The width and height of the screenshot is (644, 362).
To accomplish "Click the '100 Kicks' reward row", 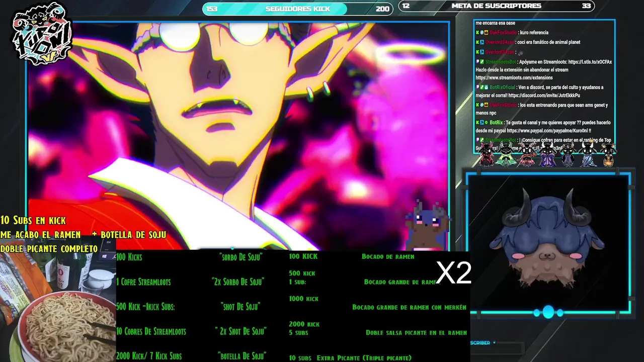I will [129, 257].
